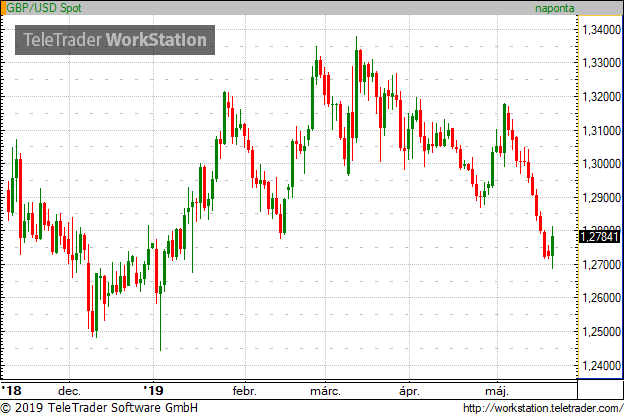Click the 'dec.' month label
Image resolution: width=624 pixels, height=417 pixels.
click(69, 391)
